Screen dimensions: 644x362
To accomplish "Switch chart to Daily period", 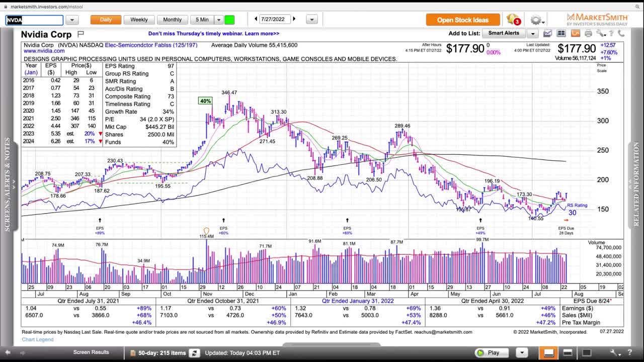I will (106, 20).
